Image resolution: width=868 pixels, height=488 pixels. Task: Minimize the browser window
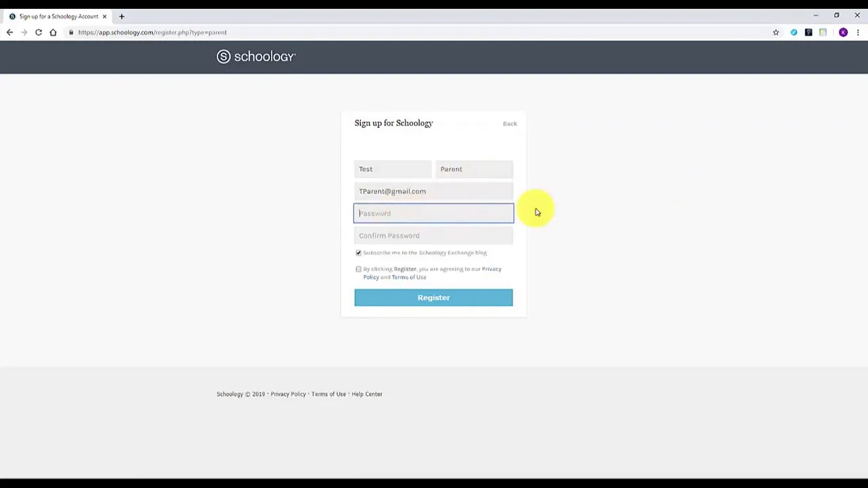(816, 16)
